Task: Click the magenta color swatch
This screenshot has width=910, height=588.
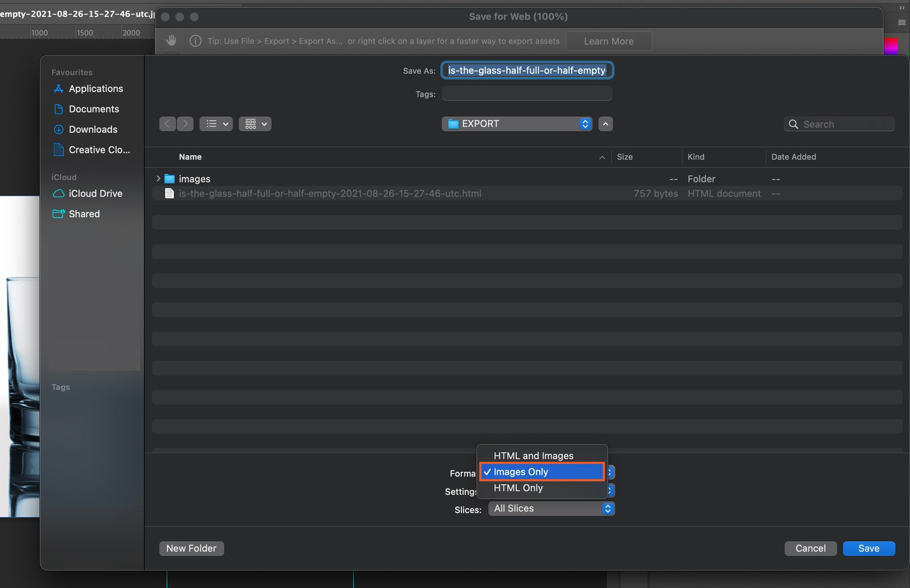Action: [x=891, y=45]
